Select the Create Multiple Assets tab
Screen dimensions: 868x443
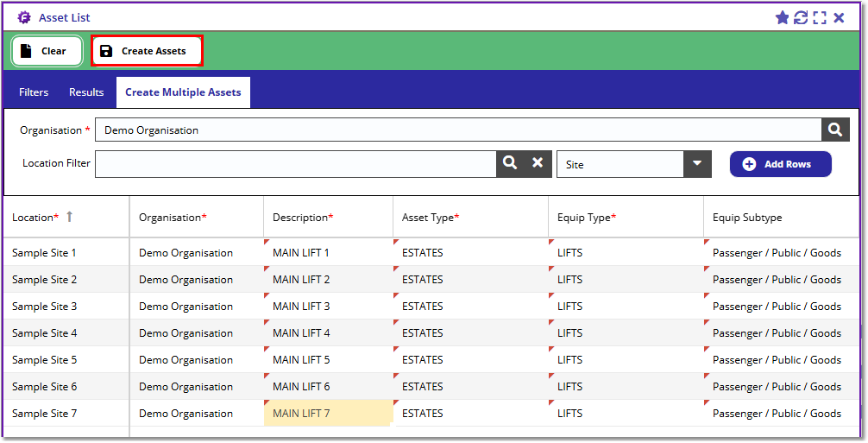click(x=183, y=92)
